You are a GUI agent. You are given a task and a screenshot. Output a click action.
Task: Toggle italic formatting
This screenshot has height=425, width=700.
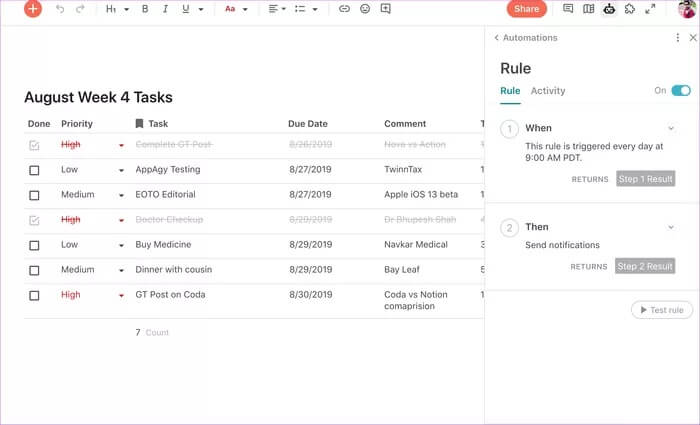(165, 9)
